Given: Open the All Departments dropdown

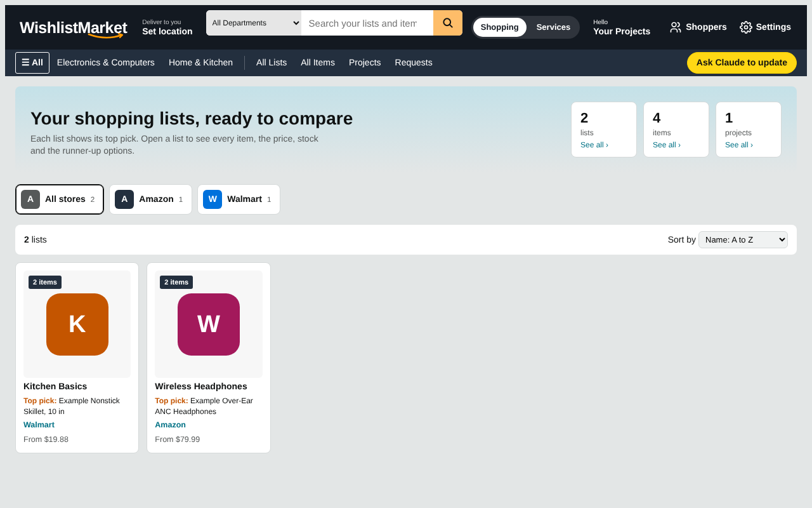Looking at the screenshot, I should pyautogui.click(x=254, y=23).
